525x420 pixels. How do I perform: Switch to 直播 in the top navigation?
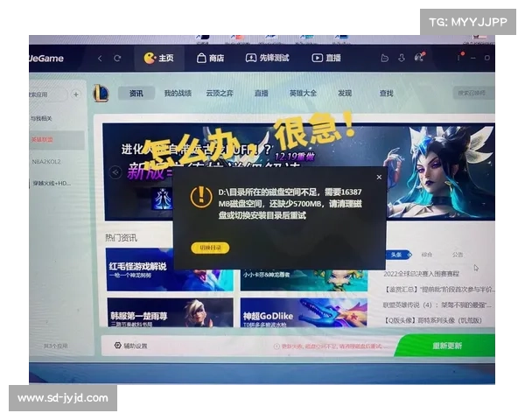point(326,58)
